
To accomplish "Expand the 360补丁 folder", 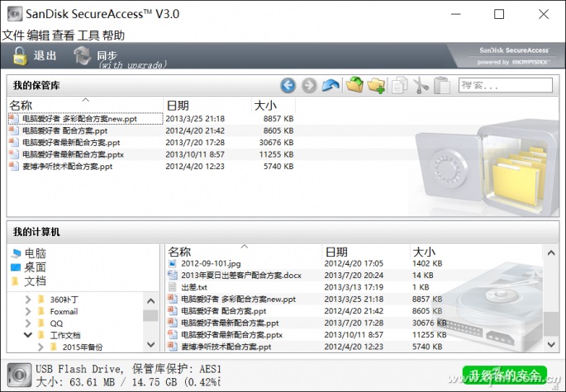I will (x=28, y=300).
